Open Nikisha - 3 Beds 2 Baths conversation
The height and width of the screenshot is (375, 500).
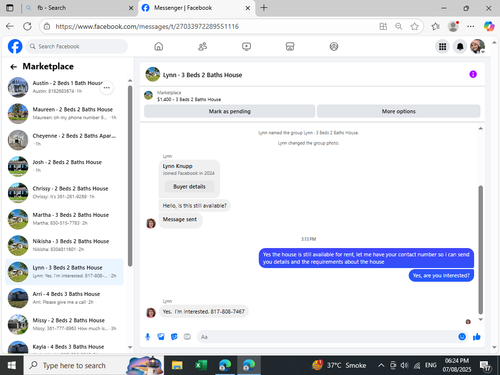pyautogui.click(x=64, y=245)
